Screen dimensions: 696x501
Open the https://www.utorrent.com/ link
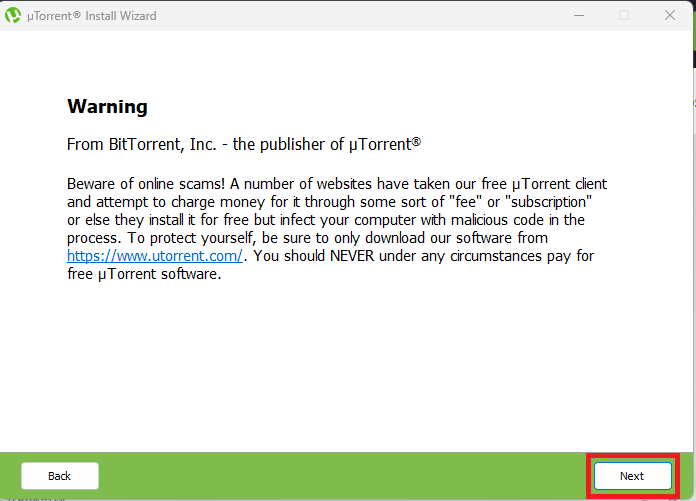pos(155,256)
